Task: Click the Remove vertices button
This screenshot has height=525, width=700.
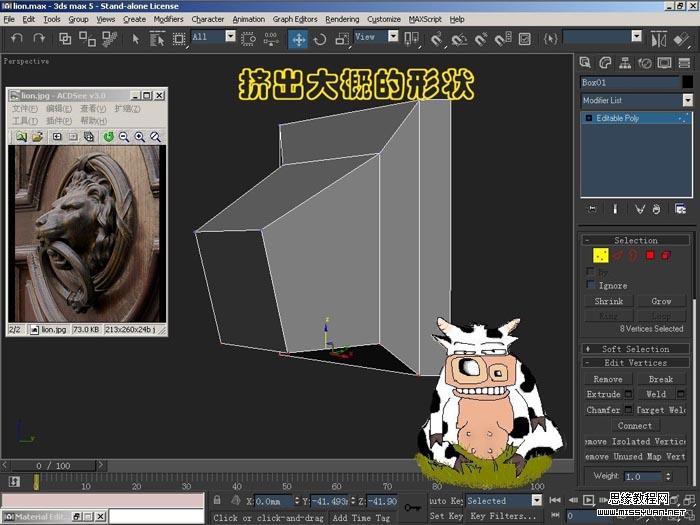Action: point(608,379)
